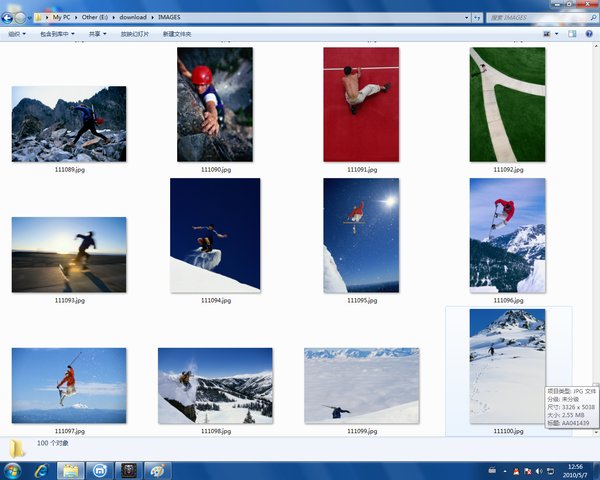Image resolution: width=600 pixels, height=480 pixels.
Task: Launch Internet Explorer from taskbar
Action: coord(41,471)
